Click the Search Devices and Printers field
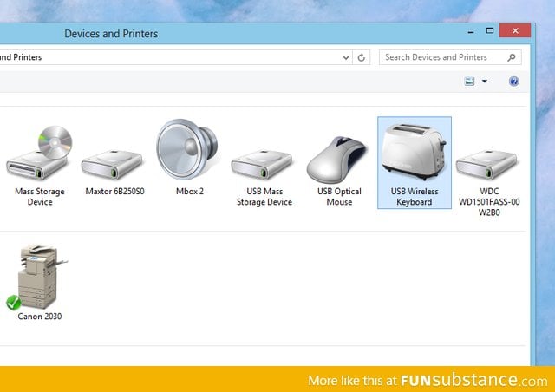The image size is (555, 392). (450, 57)
